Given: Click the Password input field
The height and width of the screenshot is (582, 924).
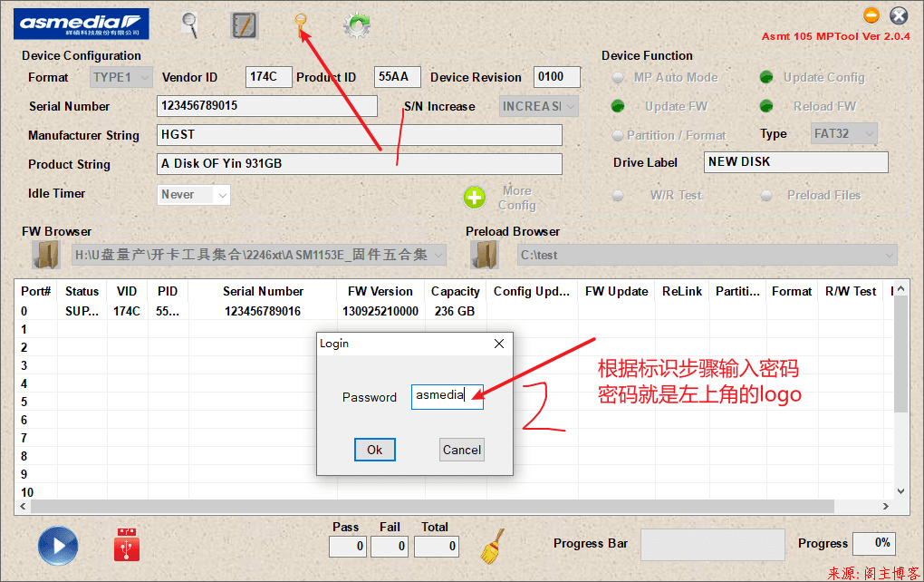Looking at the screenshot, I should (x=448, y=395).
